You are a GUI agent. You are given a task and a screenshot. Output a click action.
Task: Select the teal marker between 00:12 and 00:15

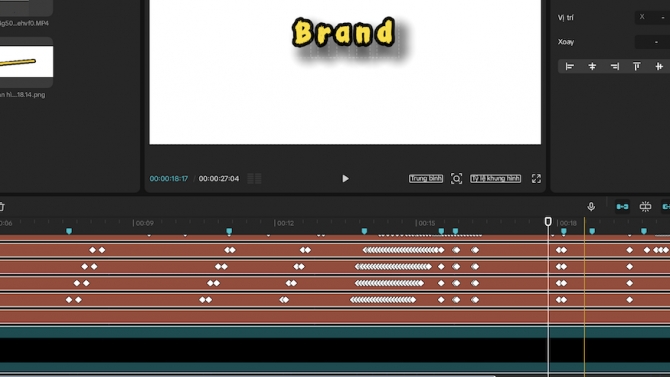pyautogui.click(x=364, y=231)
